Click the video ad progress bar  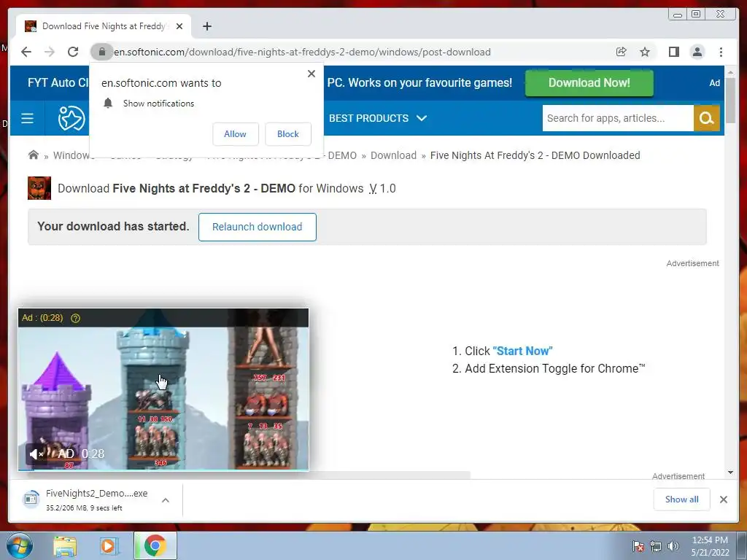pos(163,470)
